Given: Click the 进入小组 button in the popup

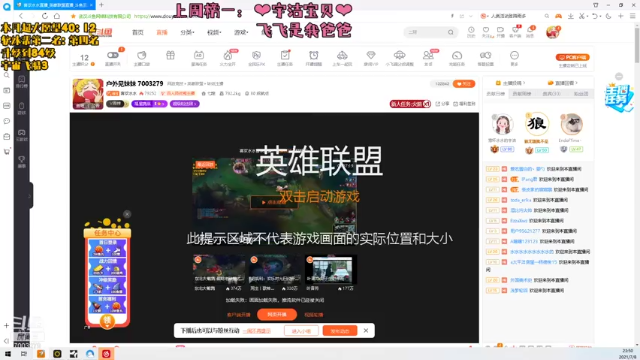Looking at the screenshot, I should (x=301, y=331).
